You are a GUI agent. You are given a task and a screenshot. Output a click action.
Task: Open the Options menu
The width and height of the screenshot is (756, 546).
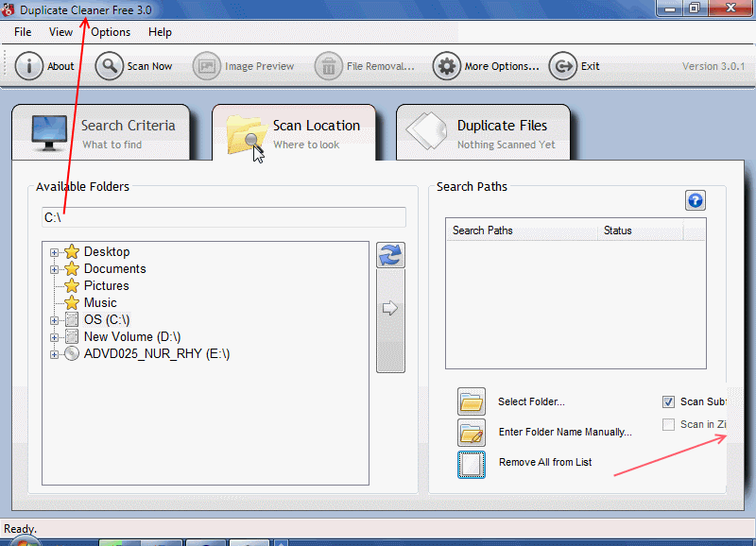pyautogui.click(x=111, y=32)
